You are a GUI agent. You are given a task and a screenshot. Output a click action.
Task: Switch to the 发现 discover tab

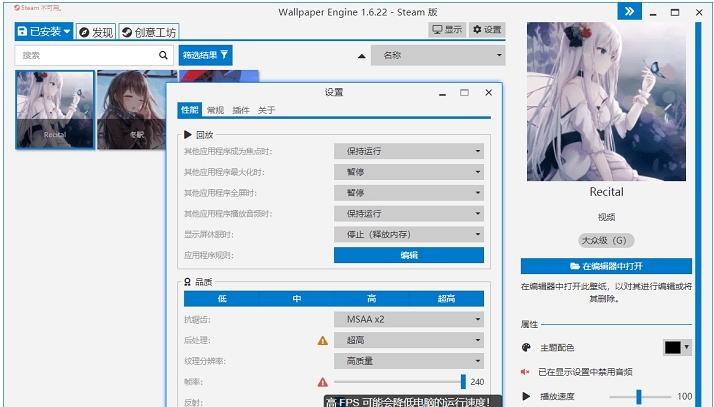(x=96, y=32)
